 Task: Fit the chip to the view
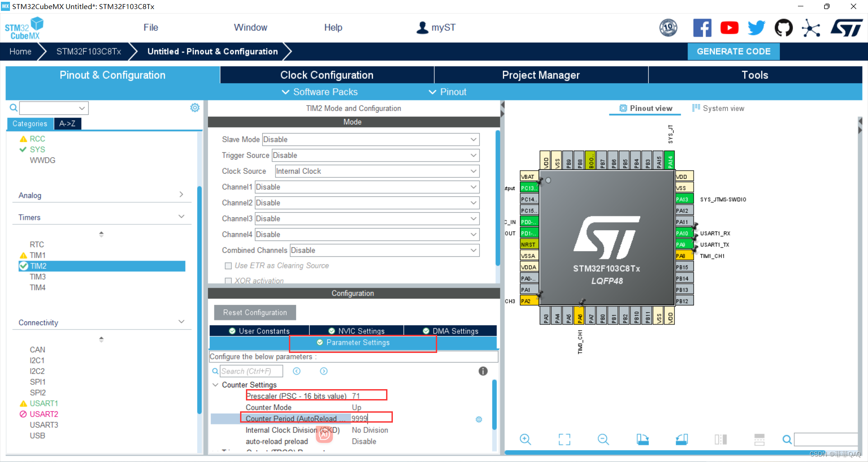pos(564,439)
